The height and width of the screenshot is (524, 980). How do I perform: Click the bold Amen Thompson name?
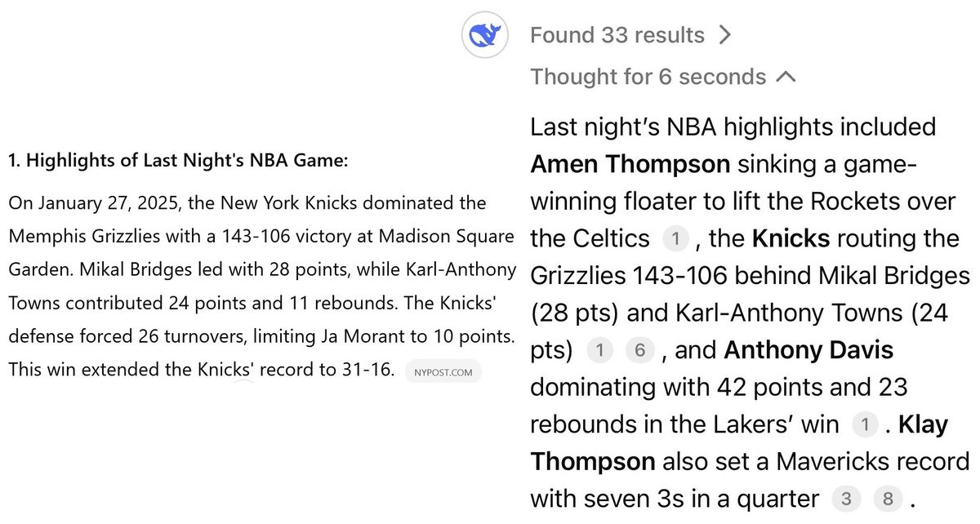(x=630, y=164)
